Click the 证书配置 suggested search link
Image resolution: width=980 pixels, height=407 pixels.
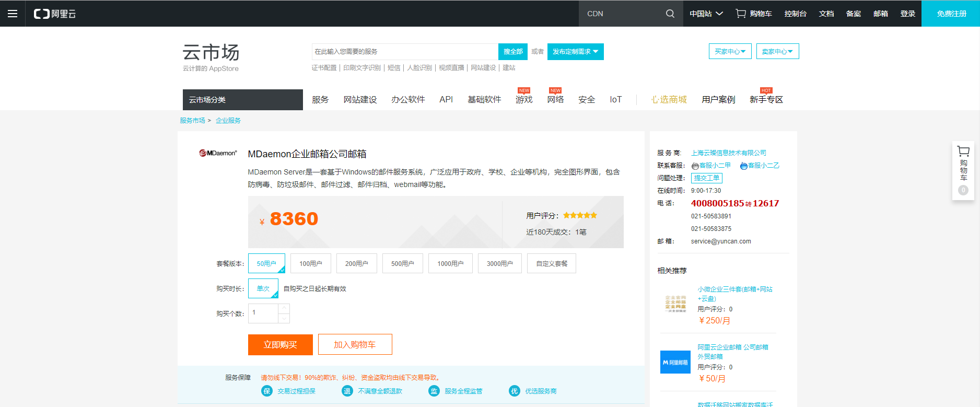click(324, 68)
